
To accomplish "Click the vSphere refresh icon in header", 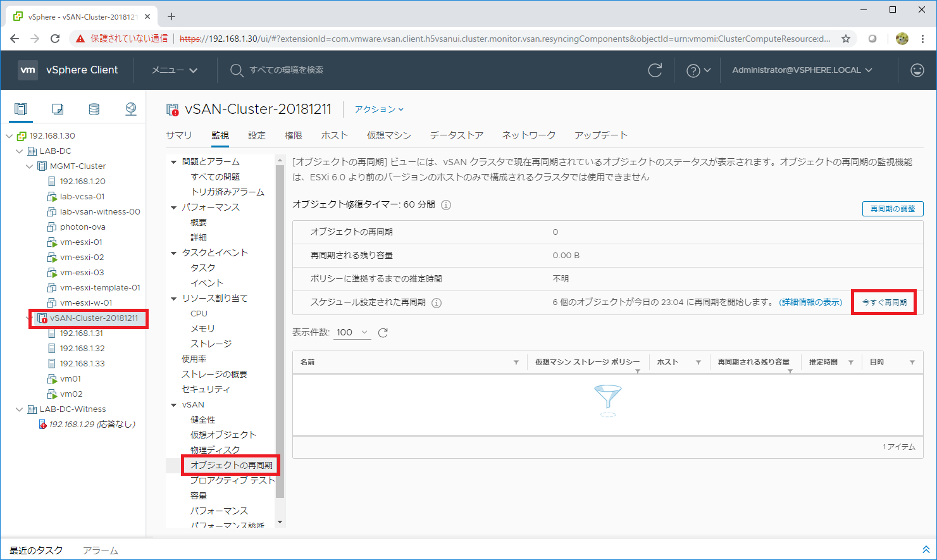I will point(655,70).
